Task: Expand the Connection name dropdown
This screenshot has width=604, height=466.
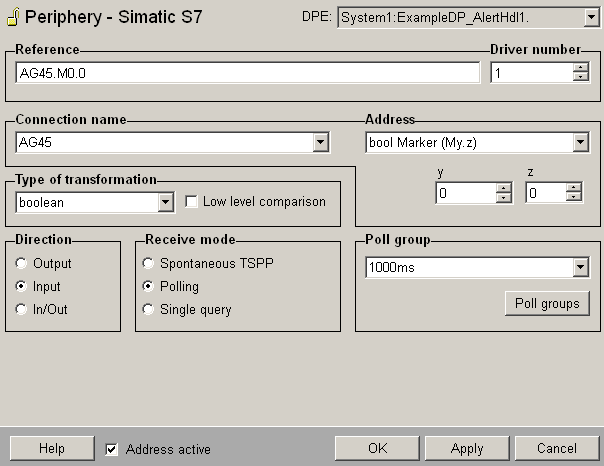Action: pyautogui.click(x=320, y=143)
